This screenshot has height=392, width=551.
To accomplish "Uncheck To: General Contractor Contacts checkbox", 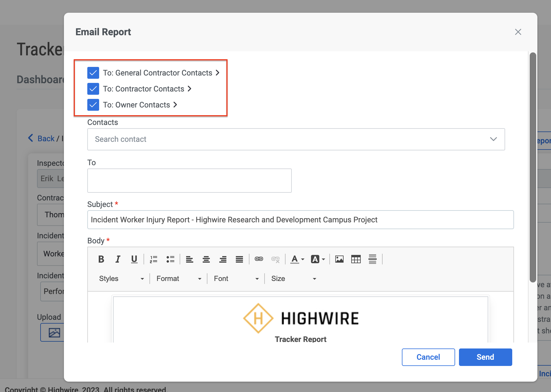I will click(93, 73).
